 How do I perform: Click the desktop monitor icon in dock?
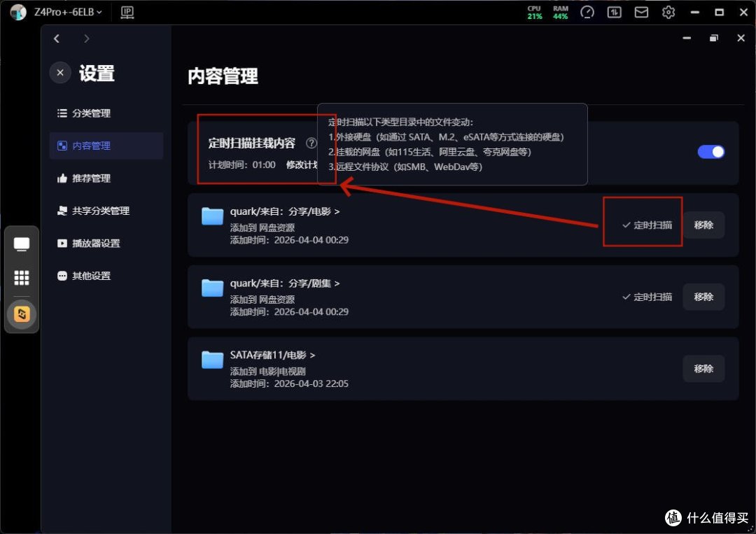point(22,244)
